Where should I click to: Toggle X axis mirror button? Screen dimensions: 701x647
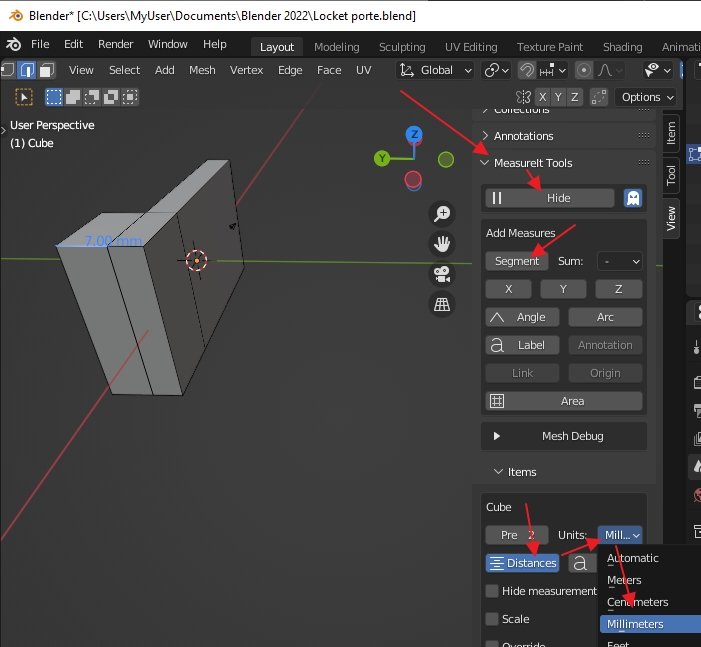click(x=542, y=97)
